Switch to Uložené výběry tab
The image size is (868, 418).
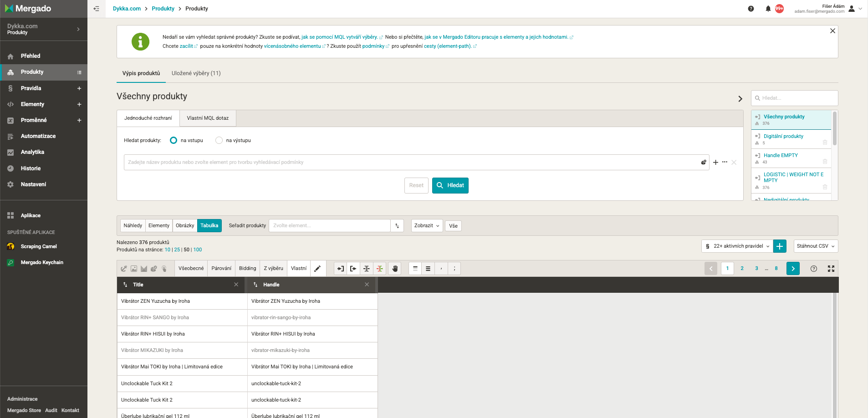(x=196, y=73)
